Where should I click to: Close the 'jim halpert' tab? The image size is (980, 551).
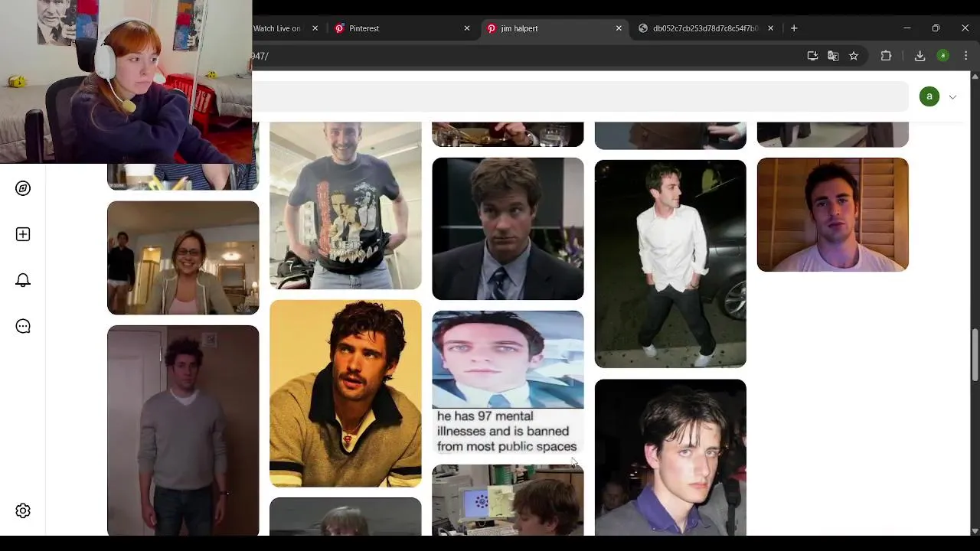click(x=619, y=28)
